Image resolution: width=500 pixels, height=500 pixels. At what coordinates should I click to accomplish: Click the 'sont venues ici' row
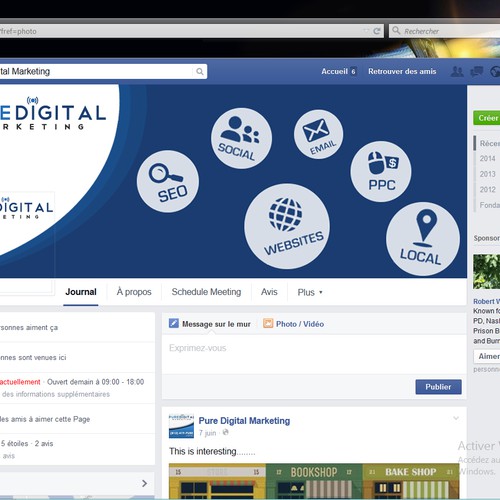coord(77,357)
